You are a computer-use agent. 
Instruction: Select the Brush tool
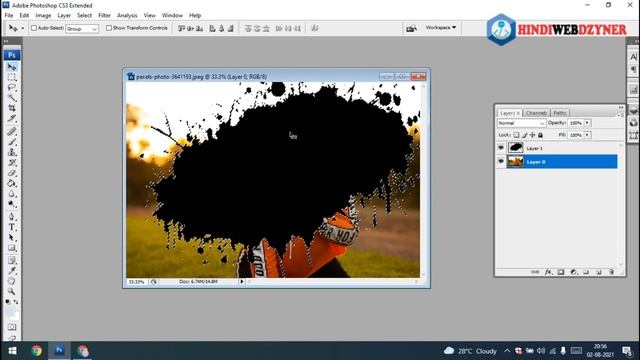(x=12, y=142)
